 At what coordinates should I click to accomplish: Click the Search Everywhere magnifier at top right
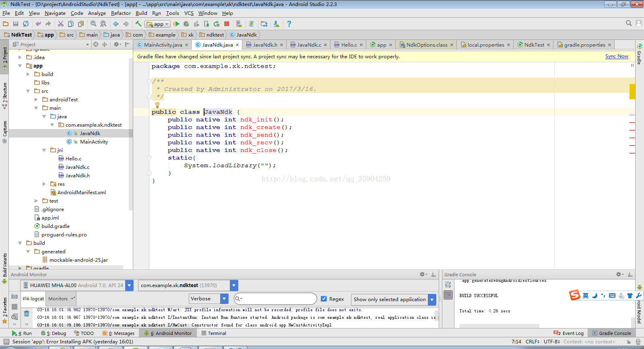click(x=629, y=23)
